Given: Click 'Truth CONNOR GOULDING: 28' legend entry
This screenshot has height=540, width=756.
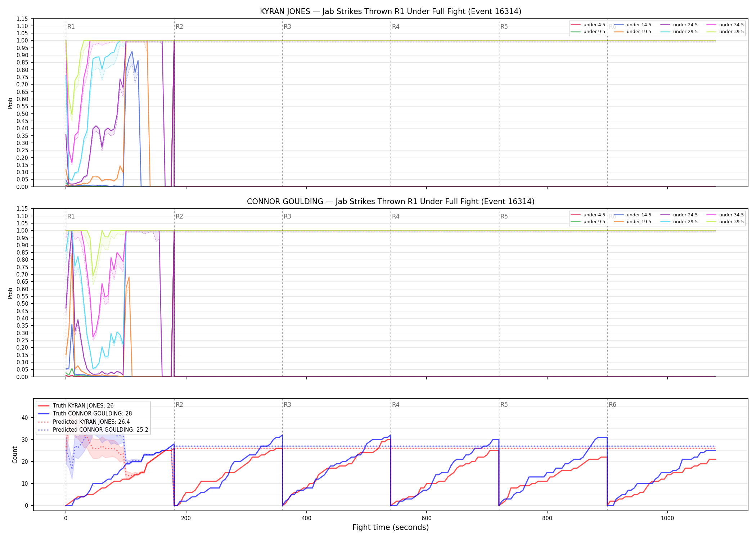Looking at the screenshot, I should (x=85, y=414).
